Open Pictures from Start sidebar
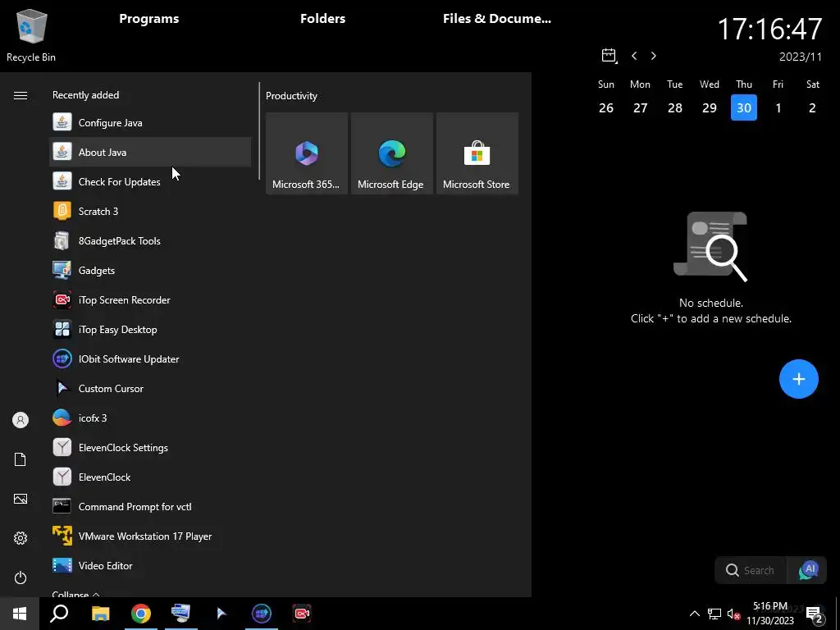This screenshot has height=630, width=840. 21,499
